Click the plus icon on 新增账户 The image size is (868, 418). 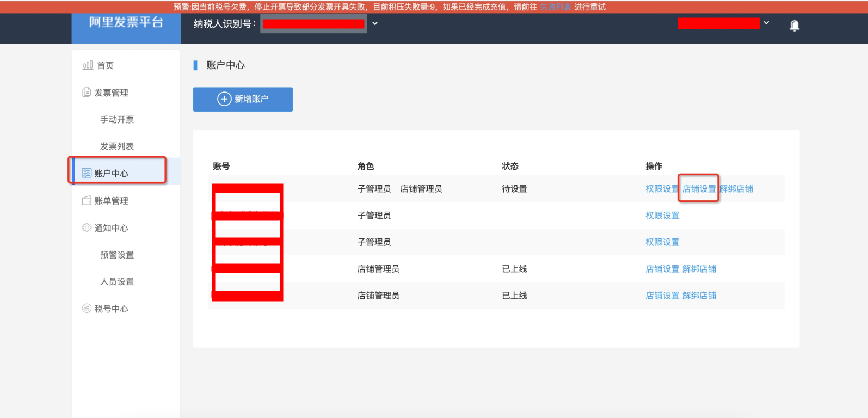pos(224,99)
